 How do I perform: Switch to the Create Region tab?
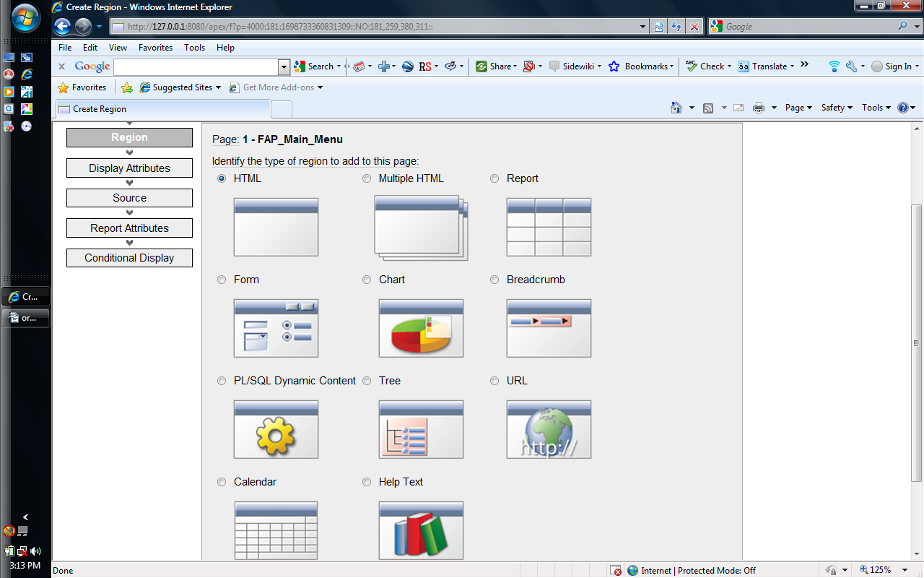click(164, 109)
